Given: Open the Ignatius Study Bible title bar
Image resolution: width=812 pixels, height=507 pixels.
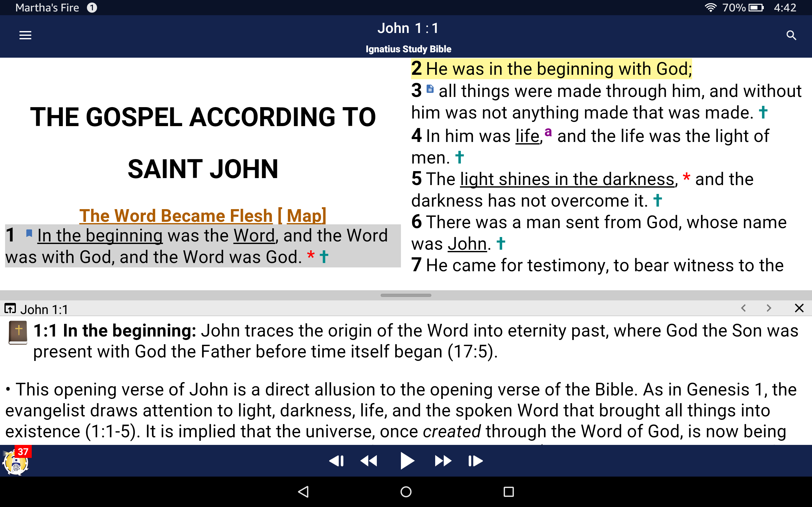Looking at the screenshot, I should coord(408,48).
